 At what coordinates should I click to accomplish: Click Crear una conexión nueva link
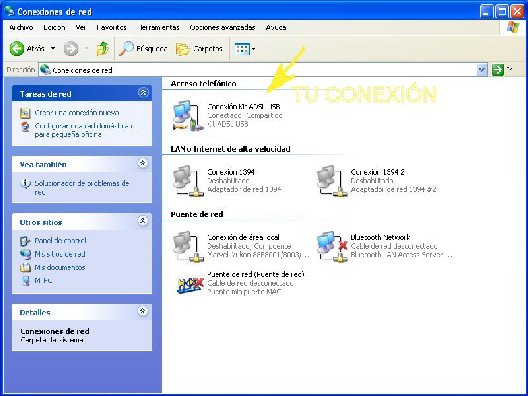click(77, 112)
